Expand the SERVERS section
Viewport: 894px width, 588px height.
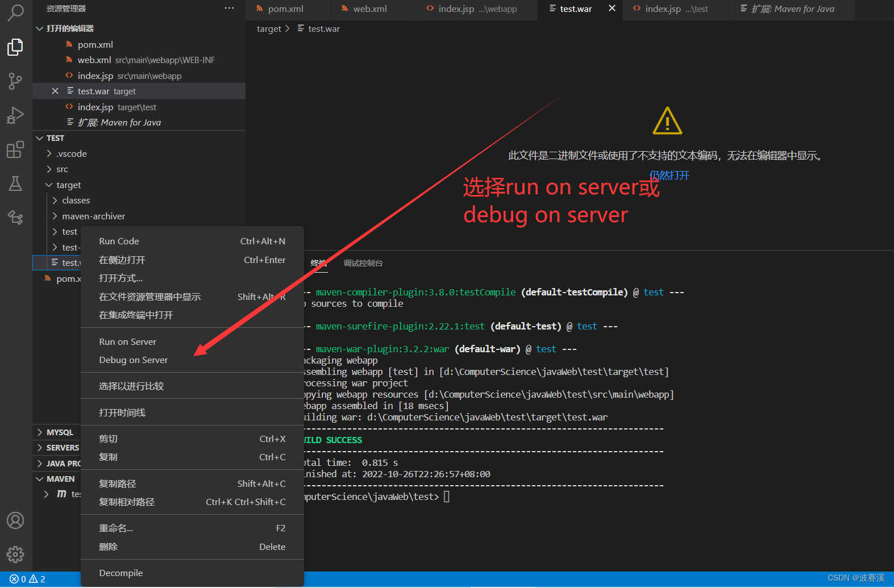coord(40,448)
